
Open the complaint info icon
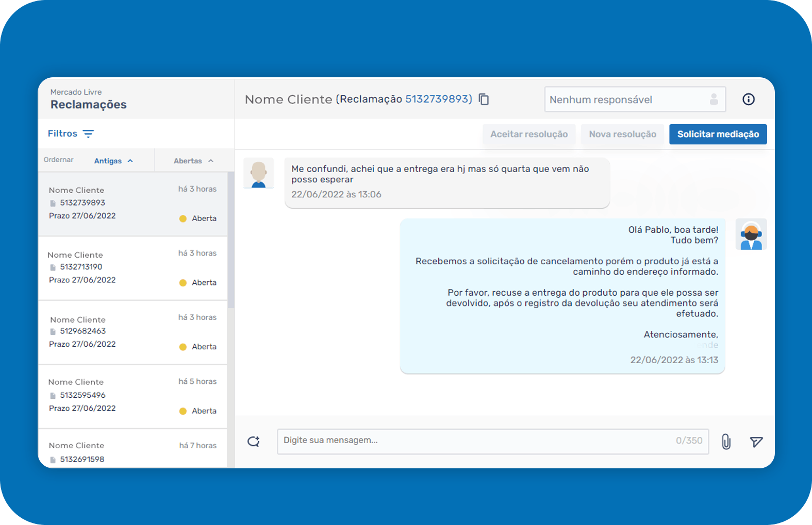tap(748, 99)
